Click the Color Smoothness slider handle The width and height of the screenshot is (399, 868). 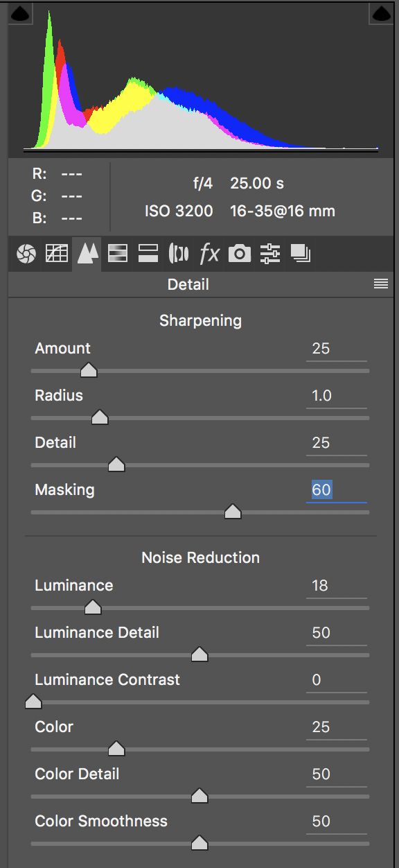click(x=199, y=844)
